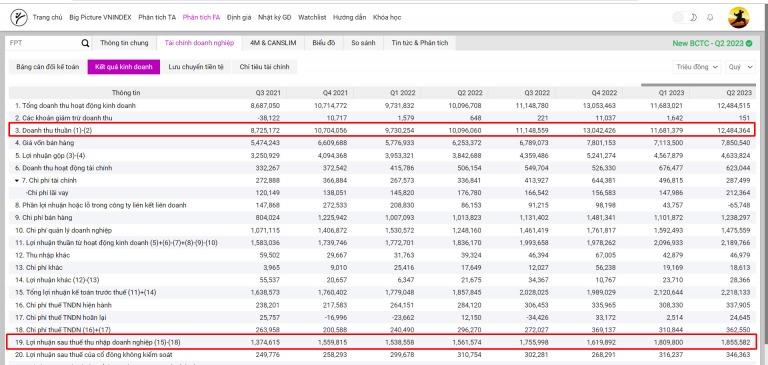Viewport: 768px width, 365px height.
Task: Select row 6. Doanh thu hoạt động tài chính
Action: 382,168
